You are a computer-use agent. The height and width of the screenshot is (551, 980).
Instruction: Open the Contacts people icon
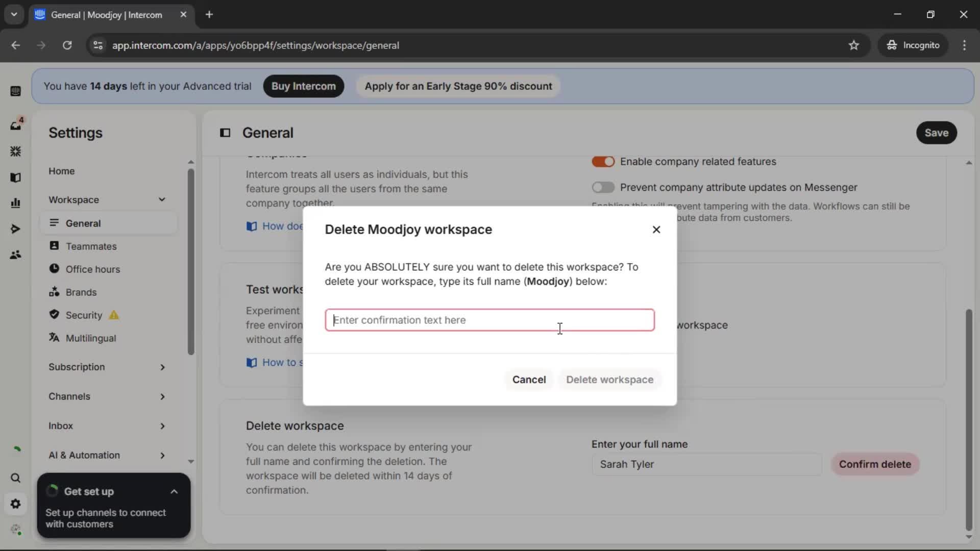pyautogui.click(x=15, y=255)
